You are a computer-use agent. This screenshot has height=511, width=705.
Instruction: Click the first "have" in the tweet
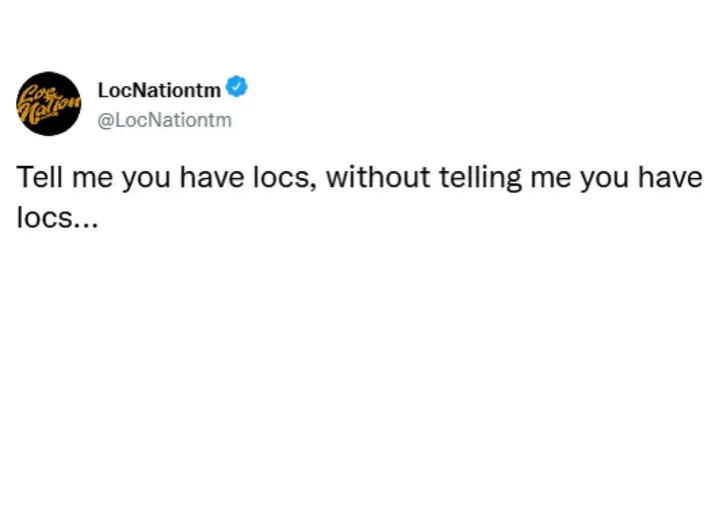[212, 177]
